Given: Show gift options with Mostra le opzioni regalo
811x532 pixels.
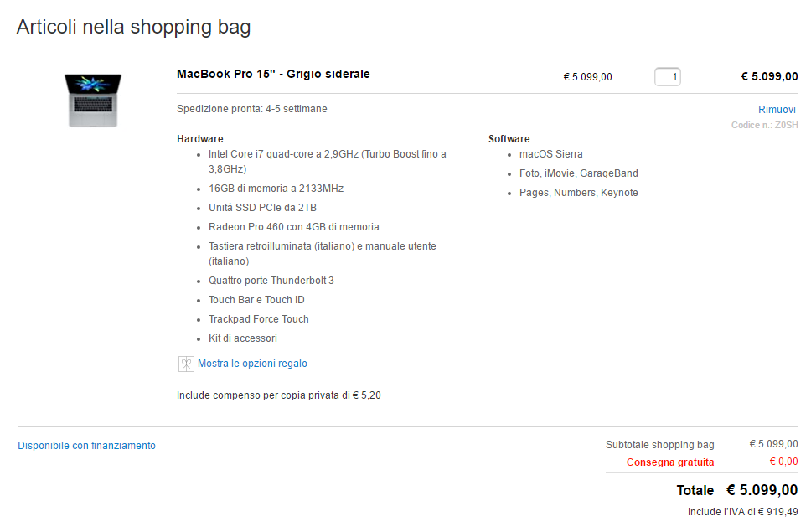Looking at the screenshot, I should [x=252, y=364].
